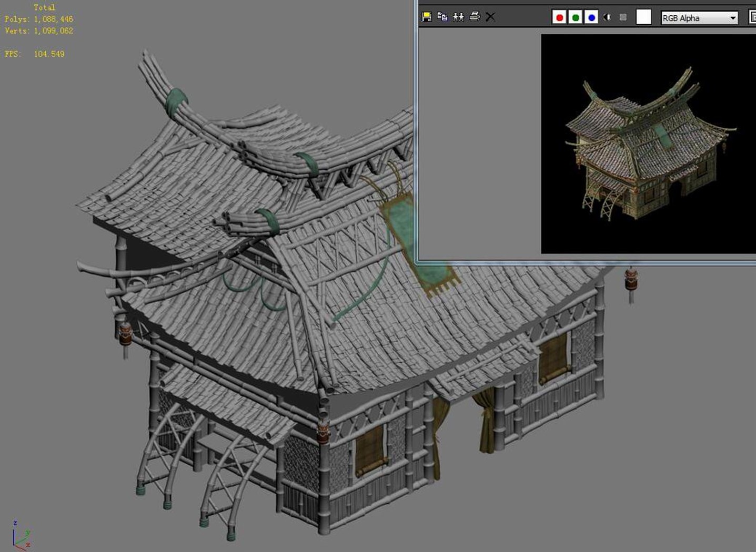This screenshot has width=756, height=552.
Task: Click the FPS statistic readout
Action: coord(35,54)
